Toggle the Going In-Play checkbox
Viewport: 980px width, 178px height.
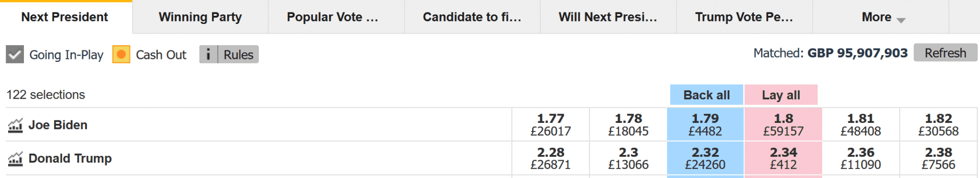click(x=15, y=55)
